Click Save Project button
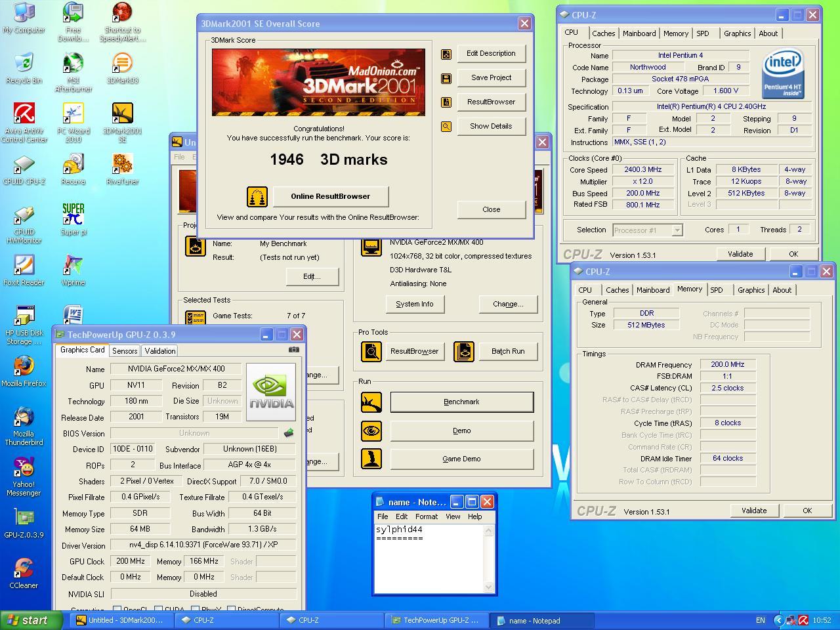This screenshot has width=840, height=630. point(491,78)
